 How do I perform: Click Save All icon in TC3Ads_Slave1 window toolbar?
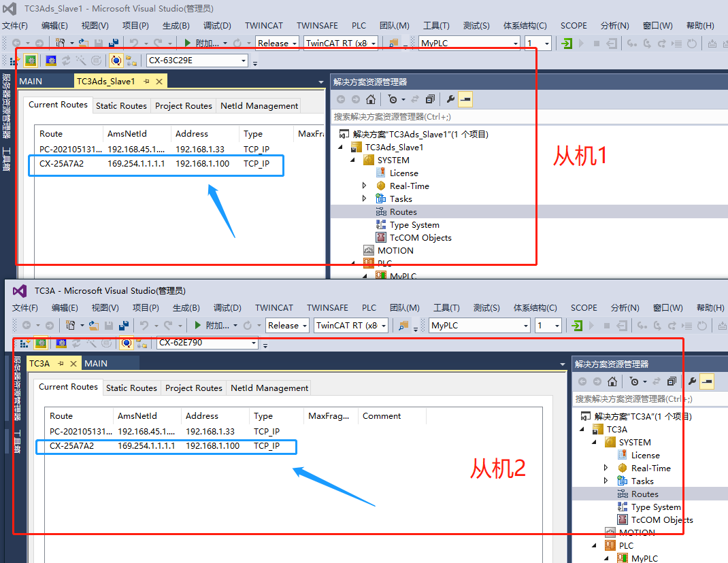tap(114, 43)
